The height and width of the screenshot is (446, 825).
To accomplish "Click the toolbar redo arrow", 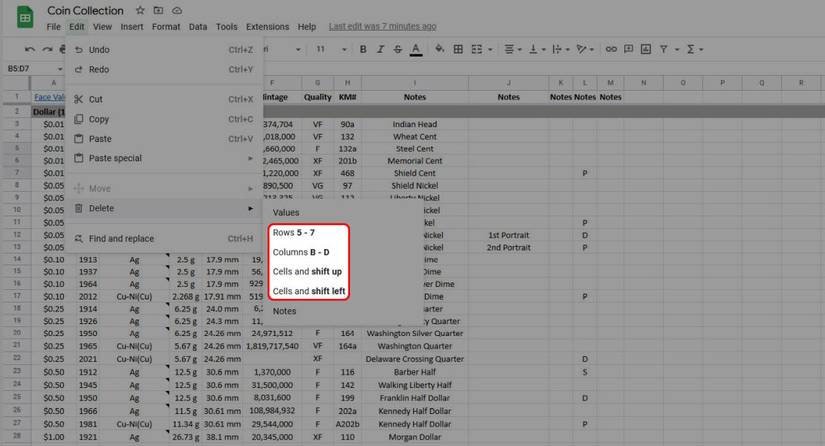I will click(47, 49).
